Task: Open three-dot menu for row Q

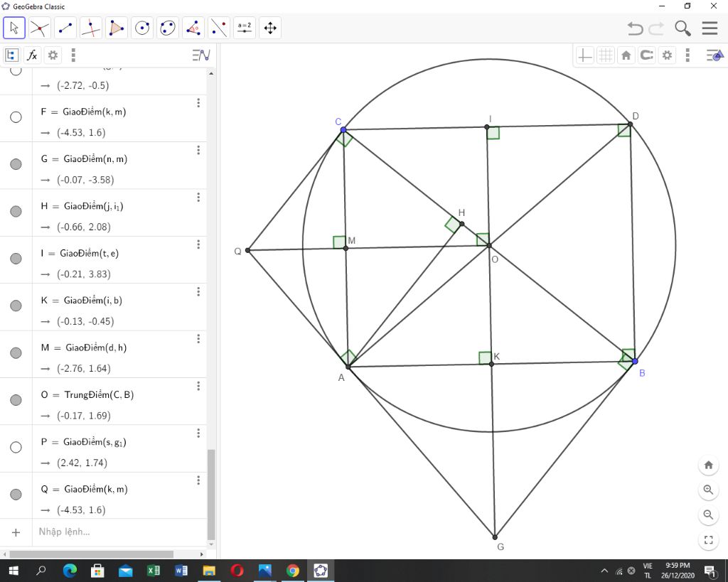Action: pos(198,480)
